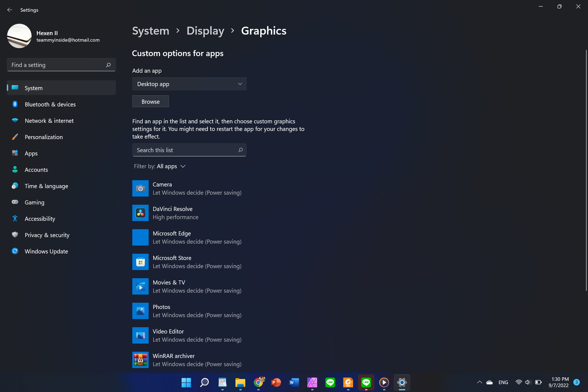Image resolution: width=588 pixels, height=392 pixels.
Task: Open the Personalization page
Action: pyautogui.click(x=61, y=137)
